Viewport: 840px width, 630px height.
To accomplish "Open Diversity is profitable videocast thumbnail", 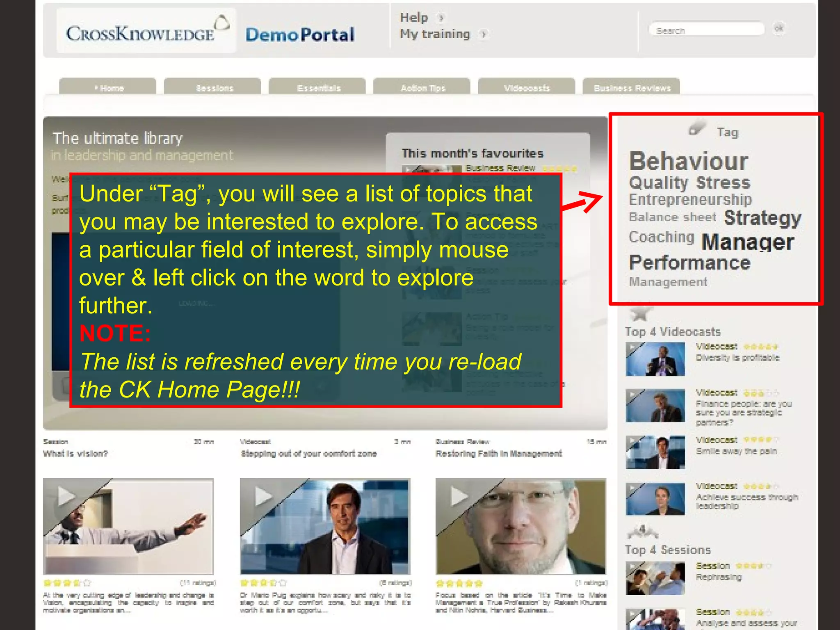I will [655, 359].
